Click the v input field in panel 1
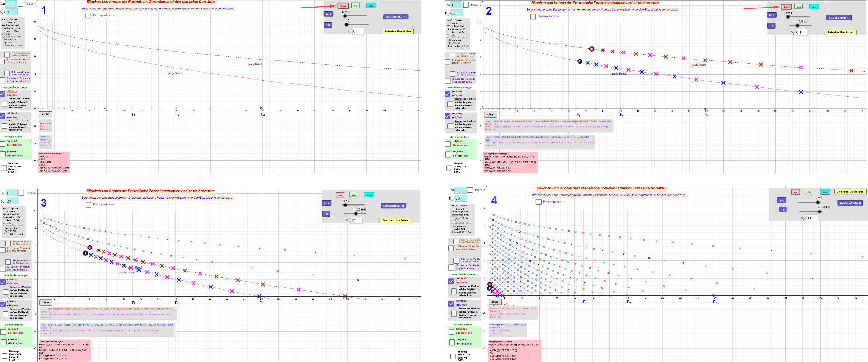This screenshot has width=868, height=362. [x=358, y=31]
